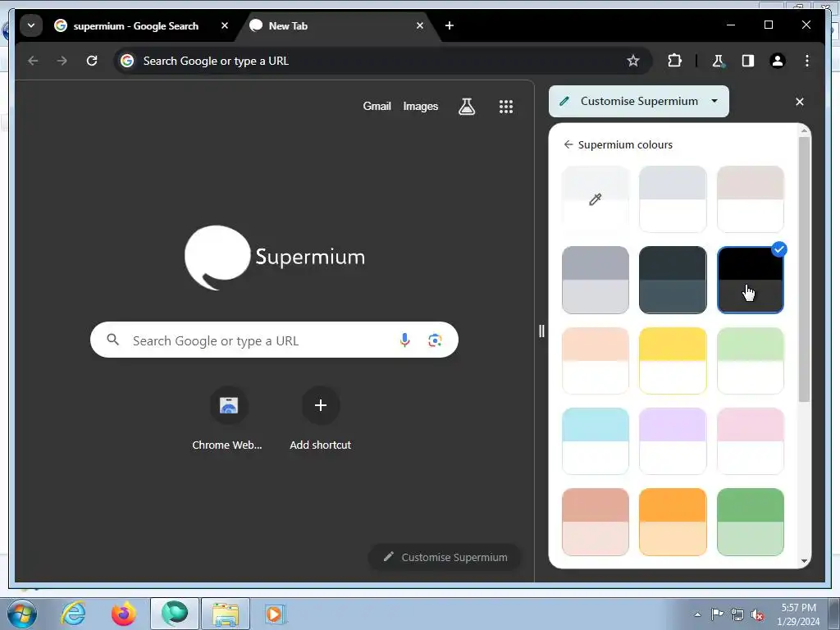Open the profile avatar menu

tap(778, 61)
